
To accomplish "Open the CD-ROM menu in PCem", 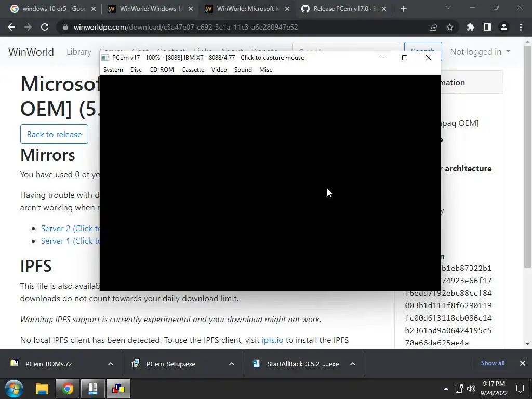I will (162, 70).
